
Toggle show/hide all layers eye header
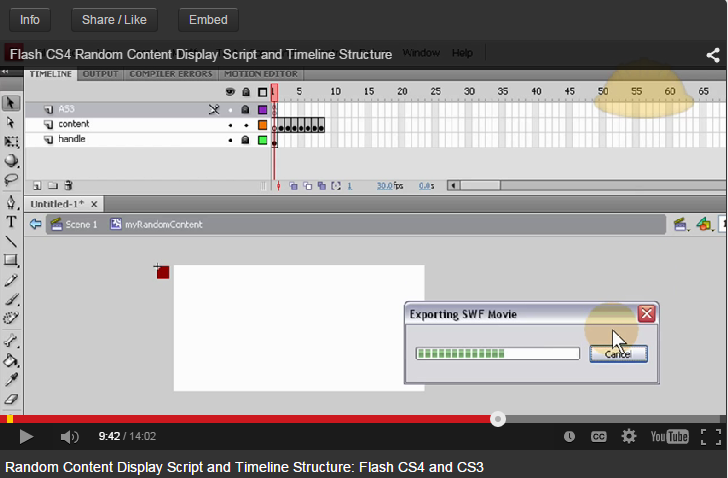click(230, 92)
